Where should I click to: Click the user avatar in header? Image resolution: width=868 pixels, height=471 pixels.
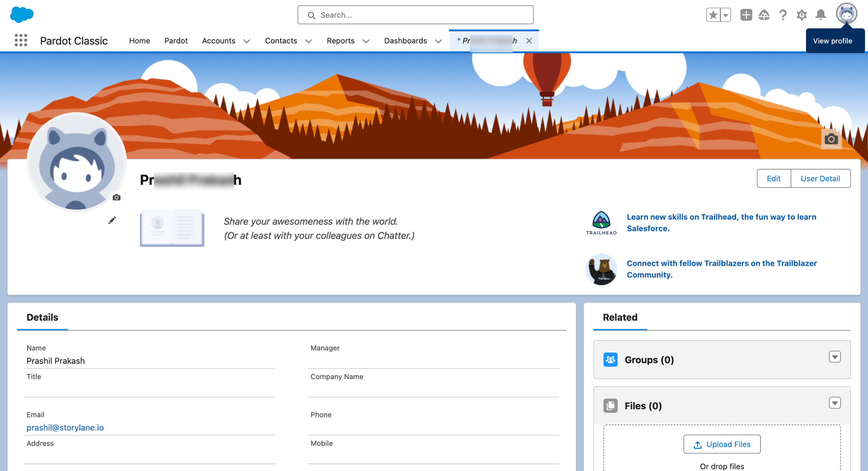point(846,14)
